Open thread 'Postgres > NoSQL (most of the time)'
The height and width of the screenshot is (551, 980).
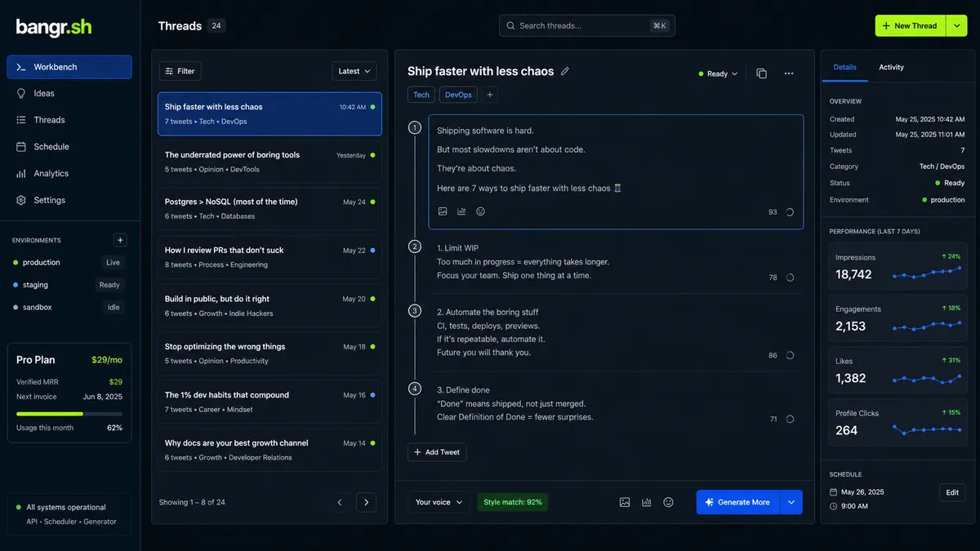click(x=269, y=208)
